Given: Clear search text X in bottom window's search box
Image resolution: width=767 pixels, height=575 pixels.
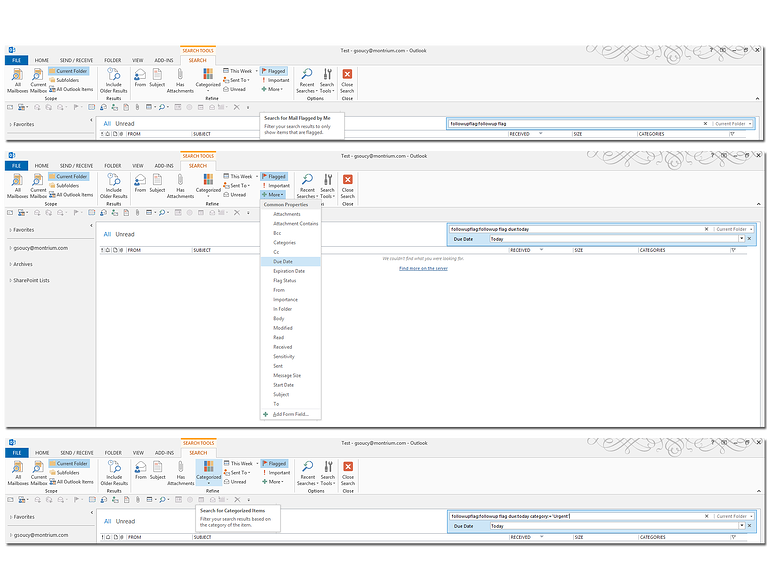Looking at the screenshot, I should click(x=706, y=516).
